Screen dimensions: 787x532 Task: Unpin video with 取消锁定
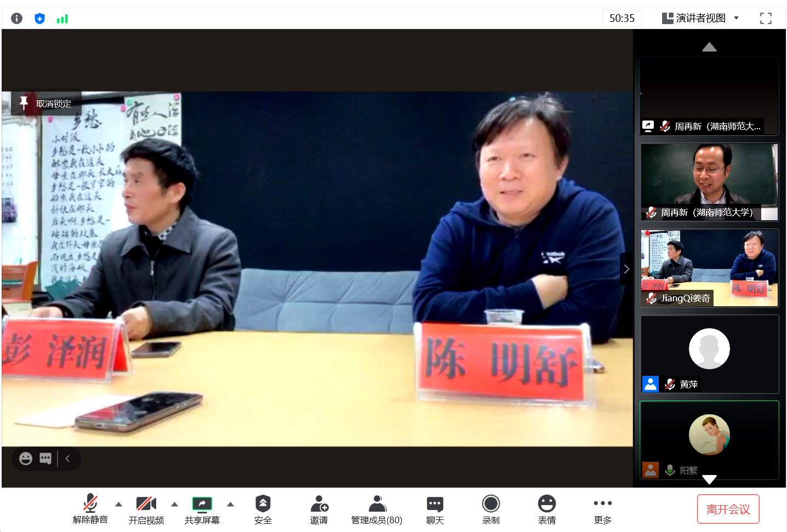click(47, 104)
